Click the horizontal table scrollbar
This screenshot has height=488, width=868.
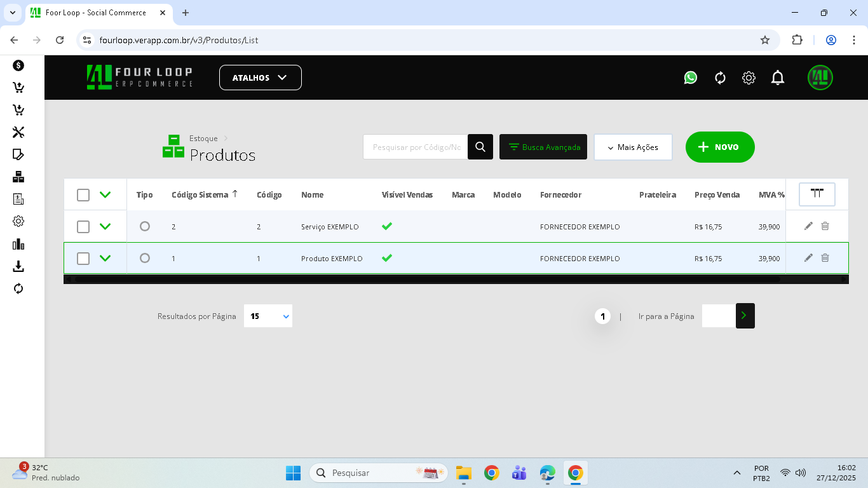pos(426,279)
